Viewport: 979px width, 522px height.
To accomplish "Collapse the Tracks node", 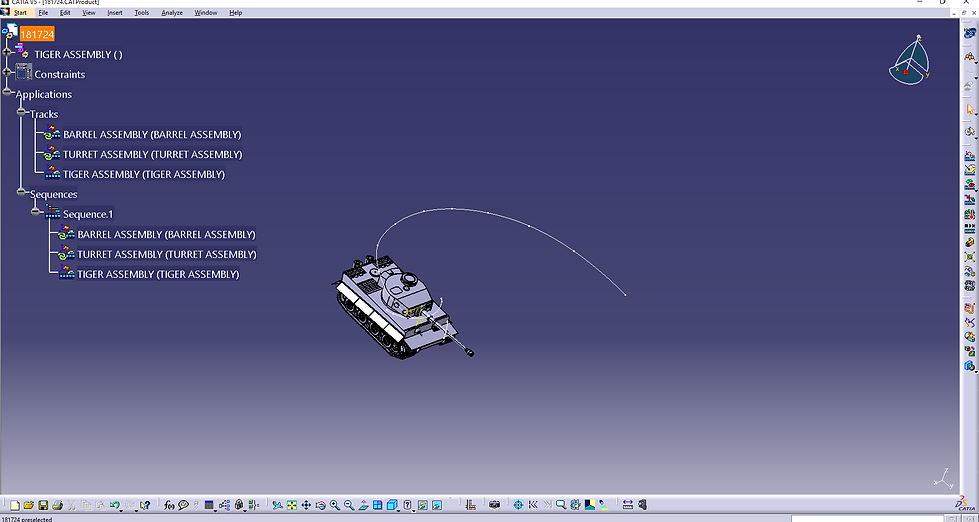I will pos(21,112).
